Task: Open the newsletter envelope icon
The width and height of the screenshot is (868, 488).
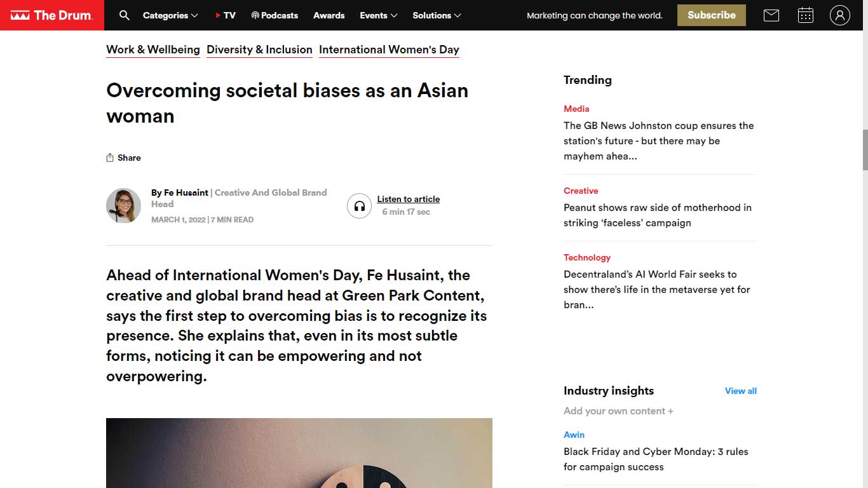Action: point(771,15)
